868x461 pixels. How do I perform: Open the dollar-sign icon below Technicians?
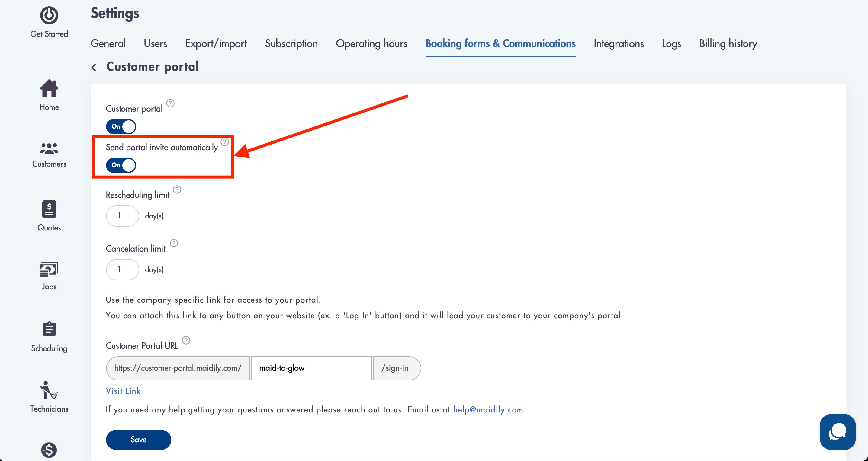pos(49,450)
